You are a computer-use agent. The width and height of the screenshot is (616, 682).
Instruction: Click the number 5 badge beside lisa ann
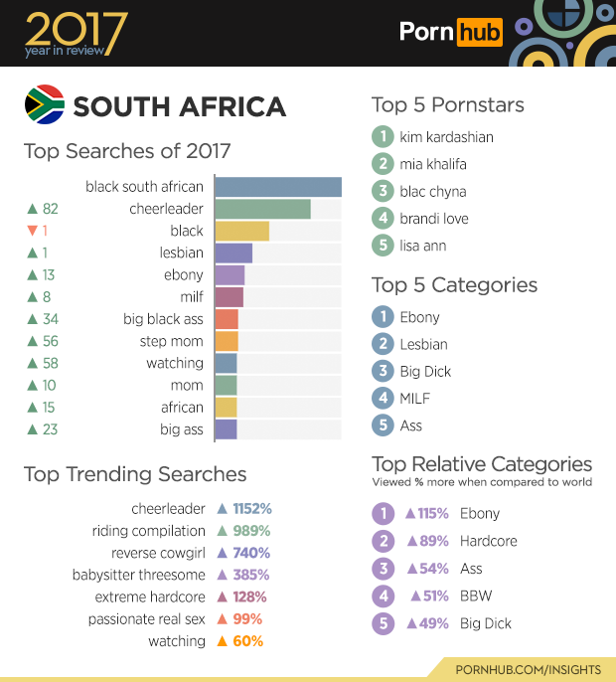[x=383, y=246]
